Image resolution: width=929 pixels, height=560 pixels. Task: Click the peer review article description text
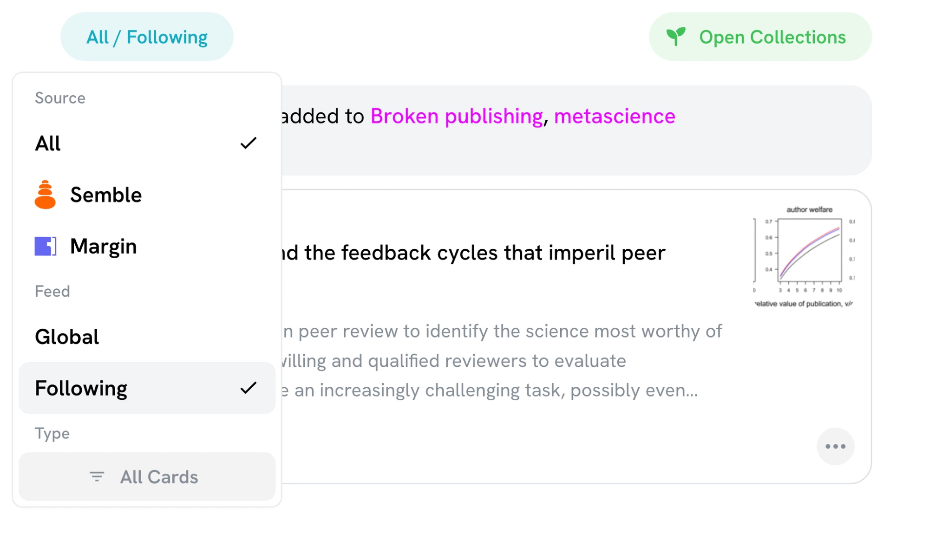[x=502, y=361]
